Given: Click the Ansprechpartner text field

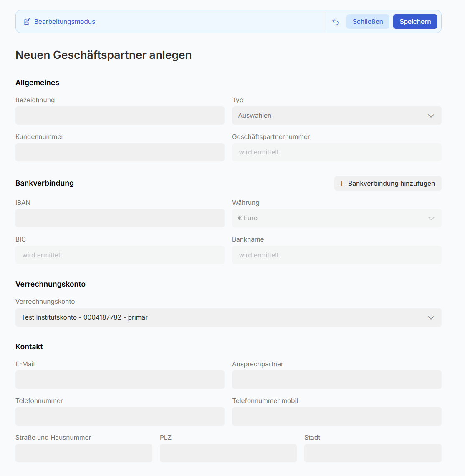Looking at the screenshot, I should 336,380.
